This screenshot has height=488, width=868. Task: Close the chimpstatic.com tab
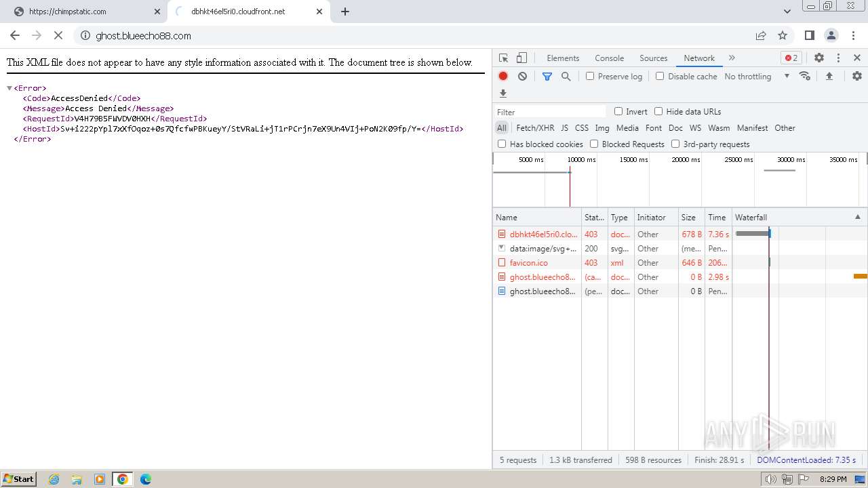click(157, 12)
